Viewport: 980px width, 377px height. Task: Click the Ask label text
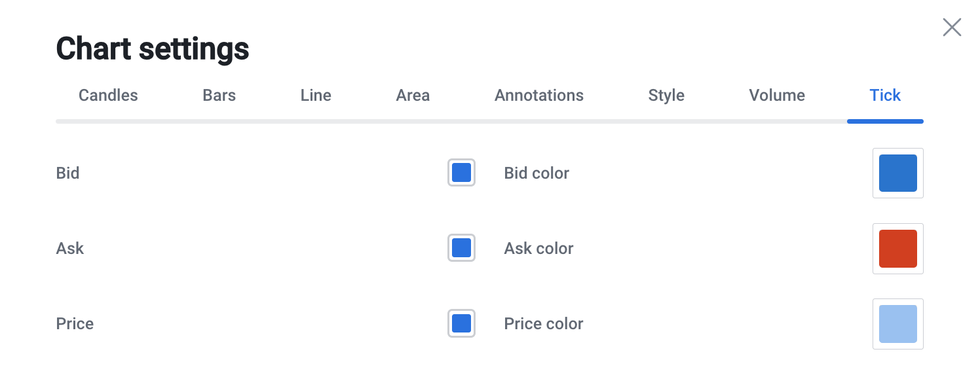[70, 249]
